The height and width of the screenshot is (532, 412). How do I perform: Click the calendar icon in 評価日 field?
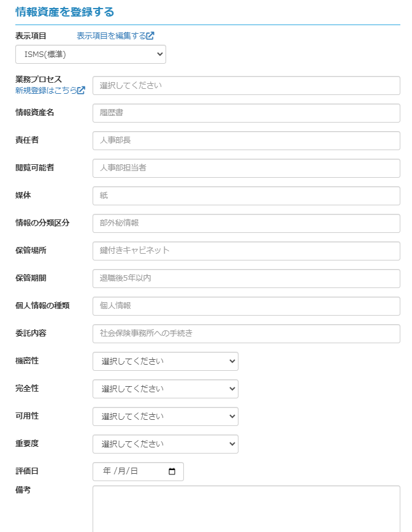(172, 471)
